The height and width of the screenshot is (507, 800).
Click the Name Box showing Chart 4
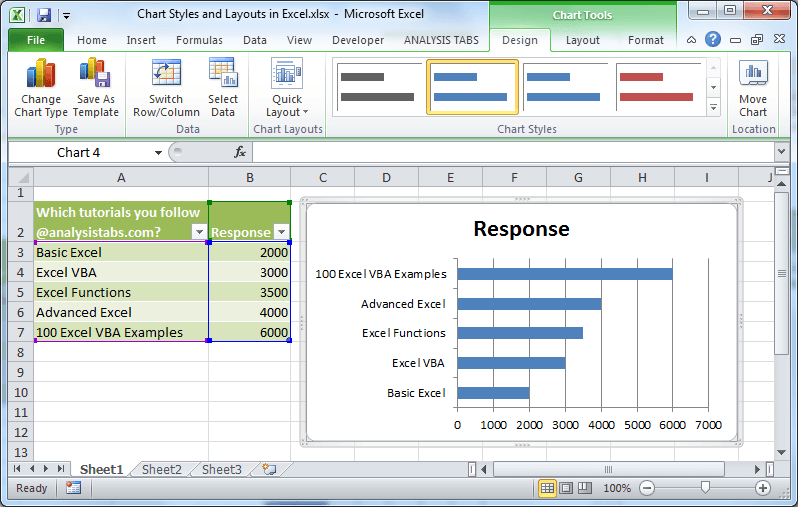tap(79, 153)
